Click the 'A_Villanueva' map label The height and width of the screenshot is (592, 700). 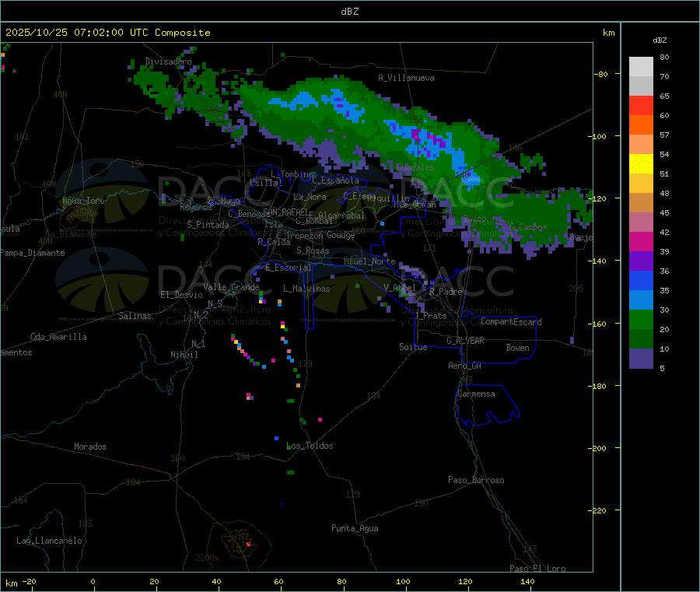[x=406, y=78]
